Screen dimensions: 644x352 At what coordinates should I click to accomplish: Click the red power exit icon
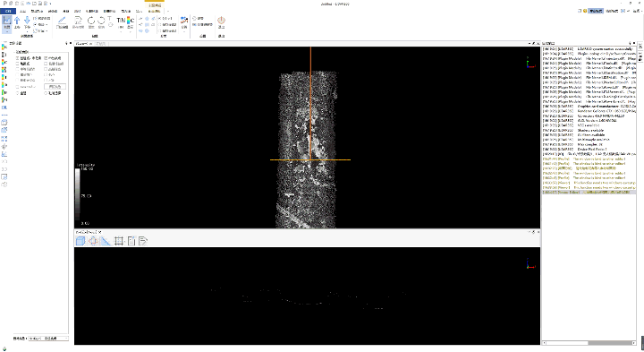click(x=222, y=20)
